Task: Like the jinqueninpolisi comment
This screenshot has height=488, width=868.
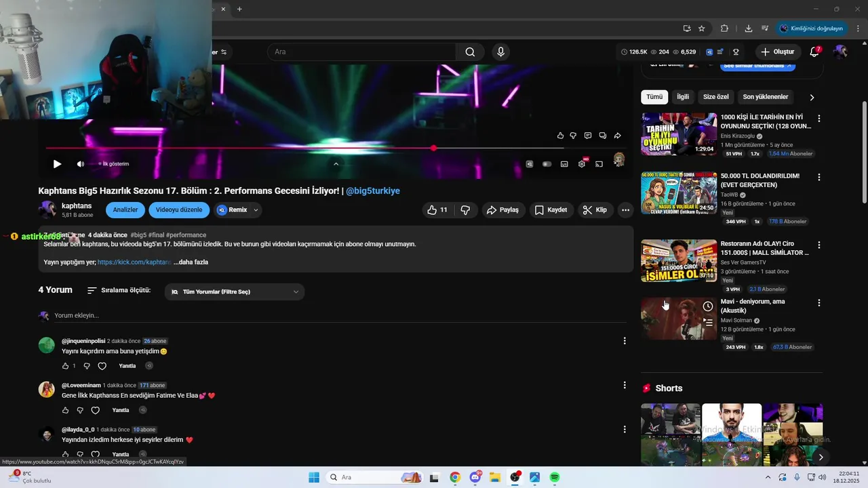Action: pyautogui.click(x=66, y=366)
